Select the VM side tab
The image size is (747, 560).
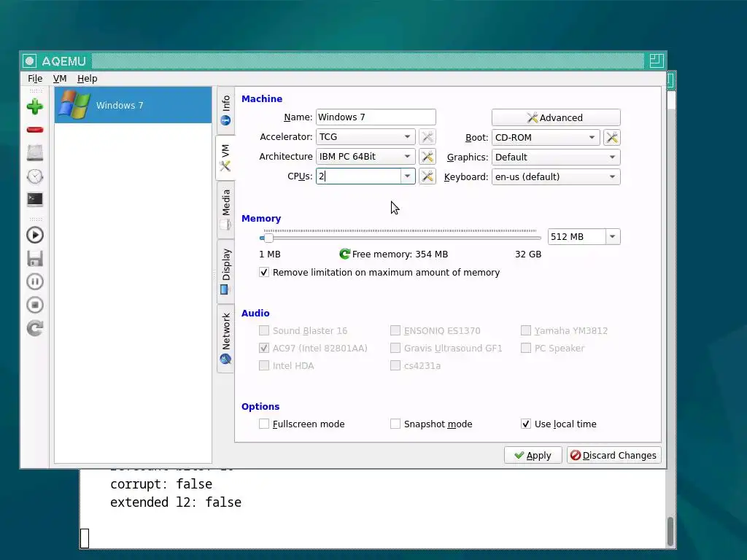tap(226, 157)
